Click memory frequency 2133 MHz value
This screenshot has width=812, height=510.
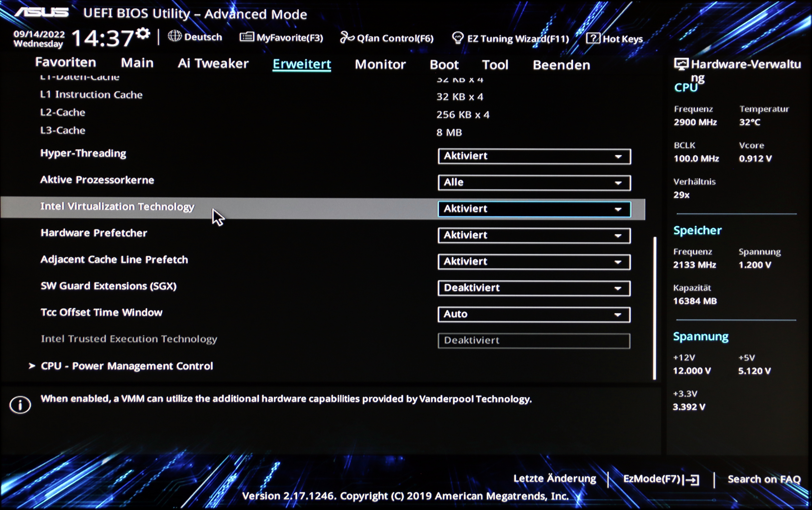(695, 265)
